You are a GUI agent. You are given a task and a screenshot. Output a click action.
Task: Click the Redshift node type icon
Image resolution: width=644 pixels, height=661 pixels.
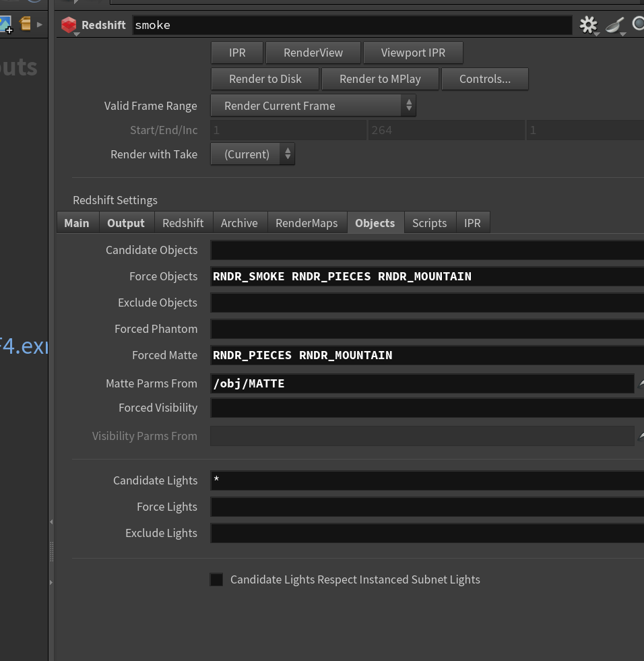tap(69, 26)
